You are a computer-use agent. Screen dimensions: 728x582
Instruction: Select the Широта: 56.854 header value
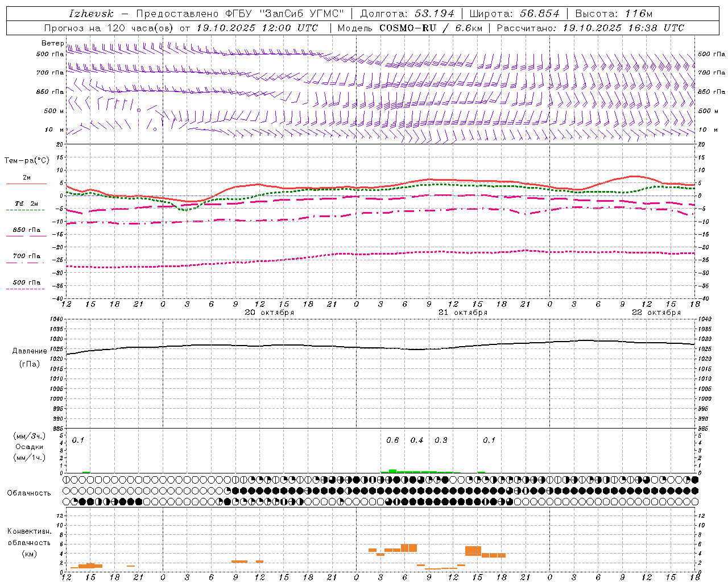click(x=514, y=14)
